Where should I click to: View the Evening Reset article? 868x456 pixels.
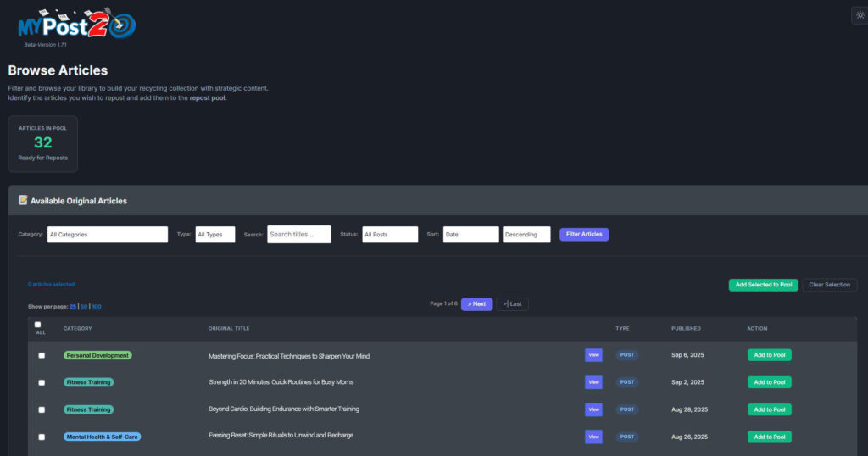(x=593, y=437)
